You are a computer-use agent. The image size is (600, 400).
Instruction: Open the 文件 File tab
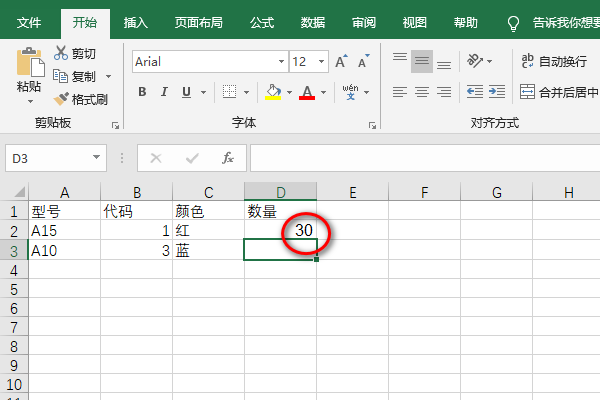point(29,23)
